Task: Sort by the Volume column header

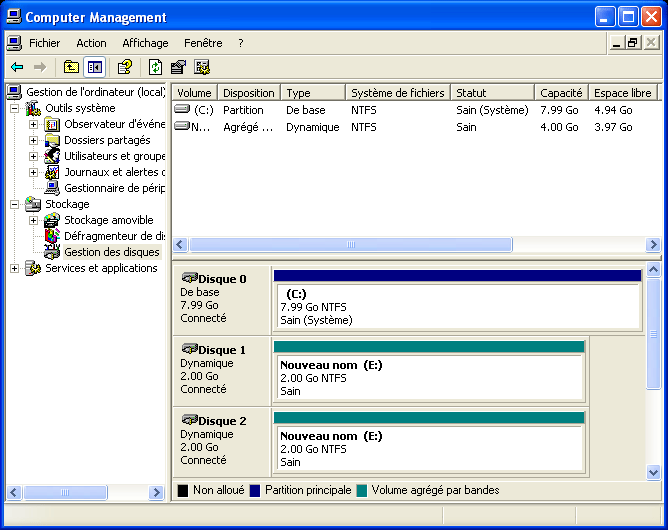Action: click(x=195, y=93)
